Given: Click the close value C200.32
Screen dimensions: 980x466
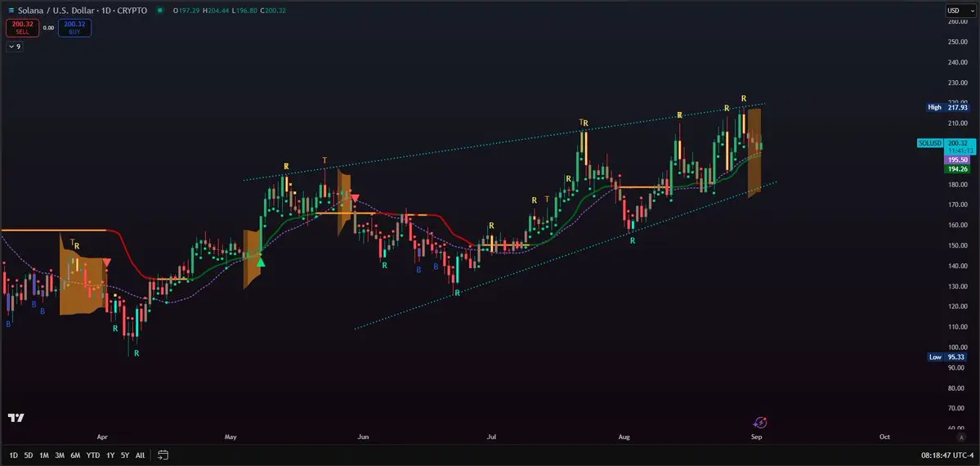Looking at the screenshot, I should click(x=271, y=11).
